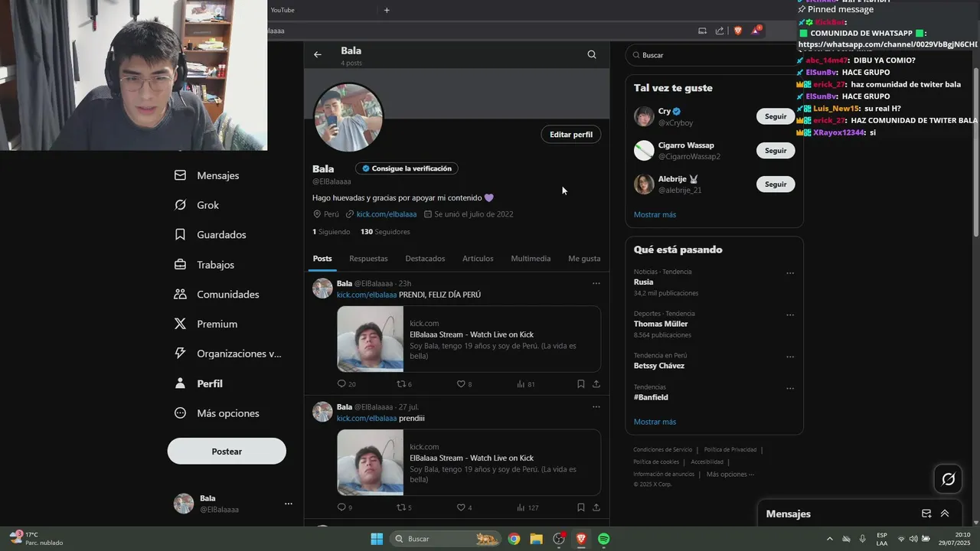The height and width of the screenshot is (551, 980).
Task: Share the prendiii post
Action: (x=596, y=507)
